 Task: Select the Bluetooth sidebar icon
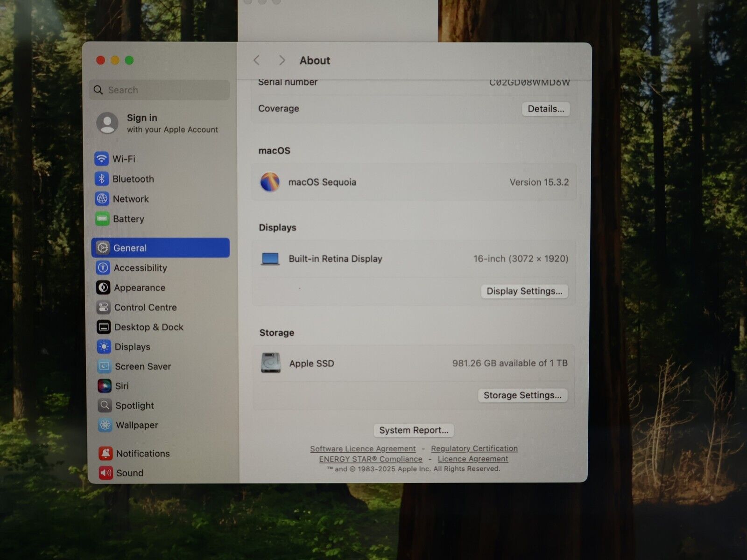tap(102, 179)
